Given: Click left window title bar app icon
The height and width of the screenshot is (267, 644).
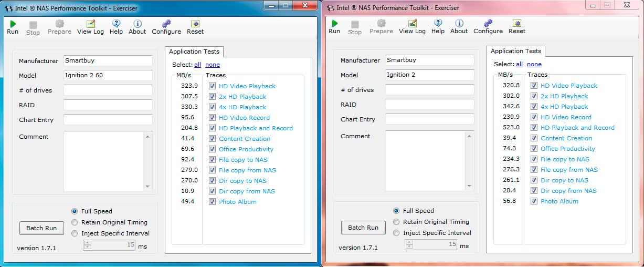Looking at the screenshot, I should tap(7, 8).
